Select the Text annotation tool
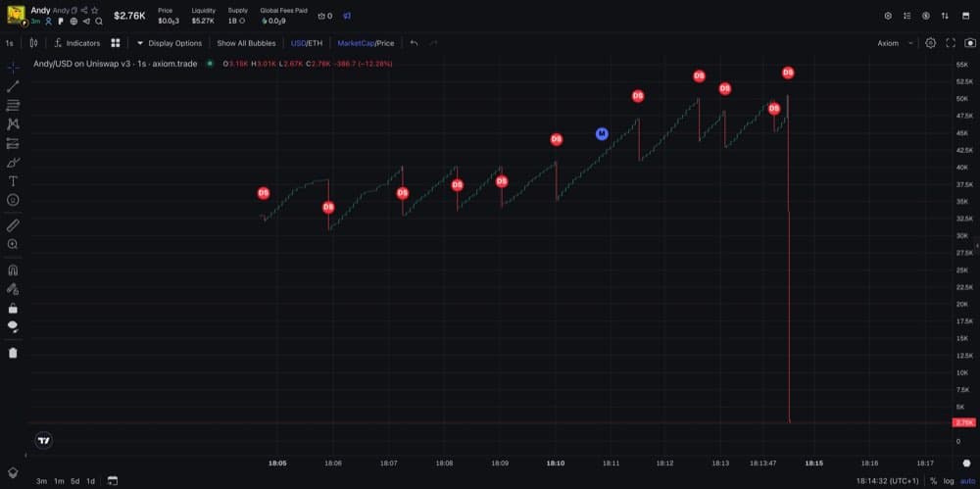Image resolution: width=980 pixels, height=489 pixels. [x=13, y=181]
